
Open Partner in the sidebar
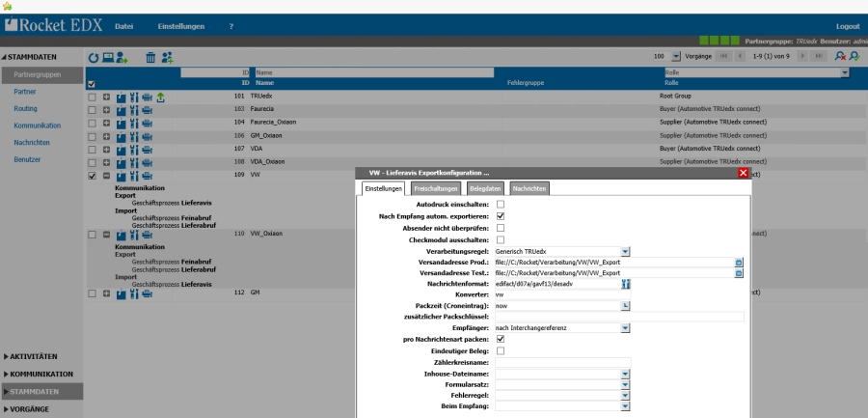25,92
